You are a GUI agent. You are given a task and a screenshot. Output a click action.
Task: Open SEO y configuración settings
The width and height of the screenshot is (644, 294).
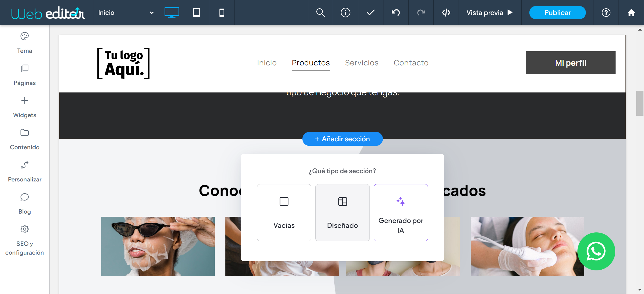coord(24,240)
